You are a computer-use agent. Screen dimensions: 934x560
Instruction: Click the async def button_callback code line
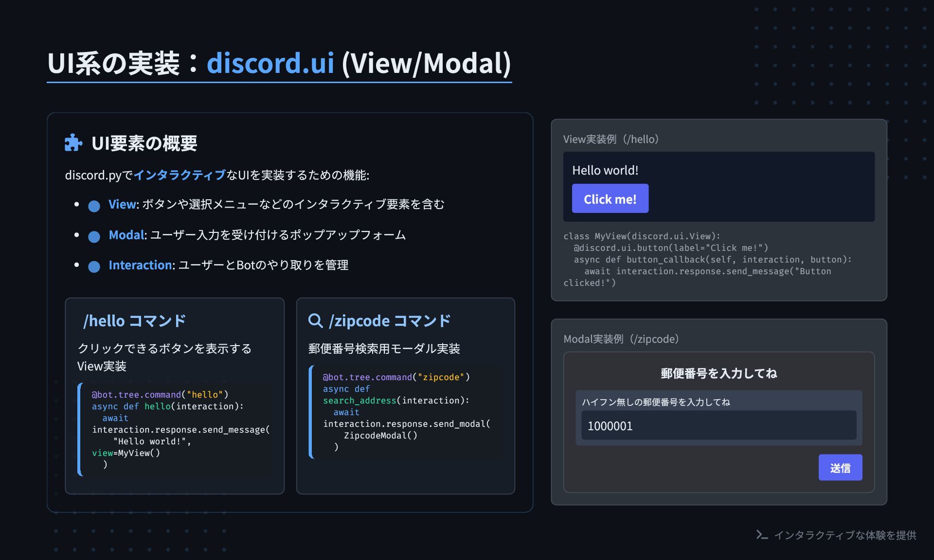713,260
